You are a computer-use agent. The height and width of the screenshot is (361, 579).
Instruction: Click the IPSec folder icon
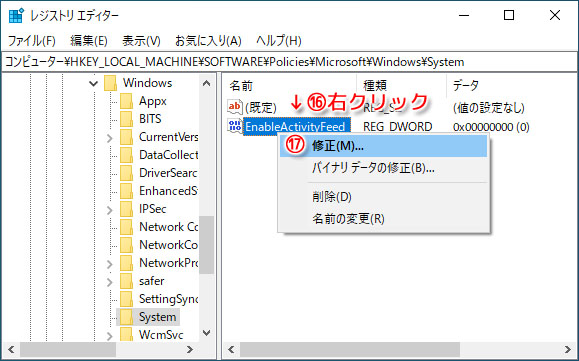[x=126, y=209]
